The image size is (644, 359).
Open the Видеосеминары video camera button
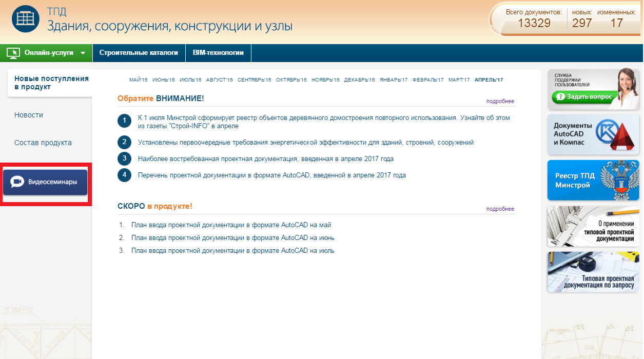pos(45,183)
